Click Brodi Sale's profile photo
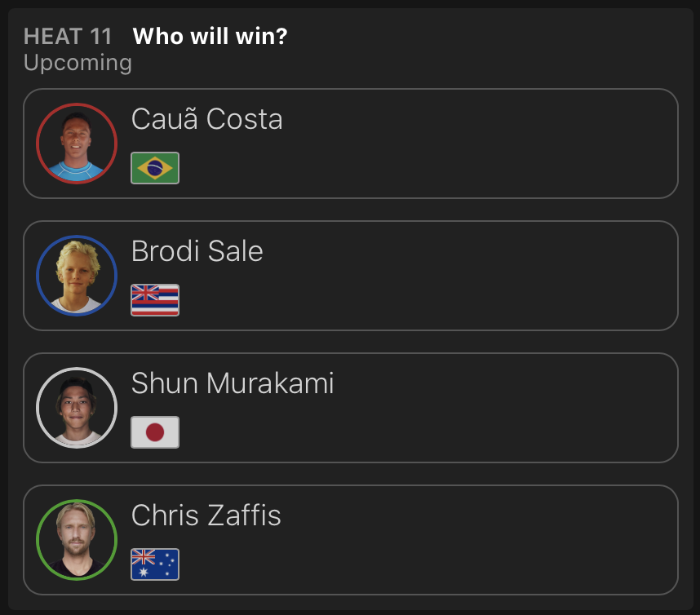Screen dimensions: 700x615 click(77, 276)
